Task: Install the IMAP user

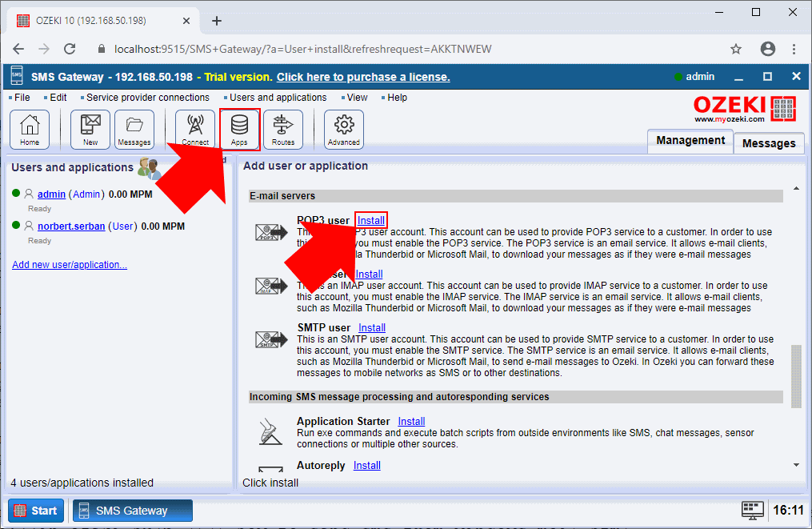Action: pos(370,274)
